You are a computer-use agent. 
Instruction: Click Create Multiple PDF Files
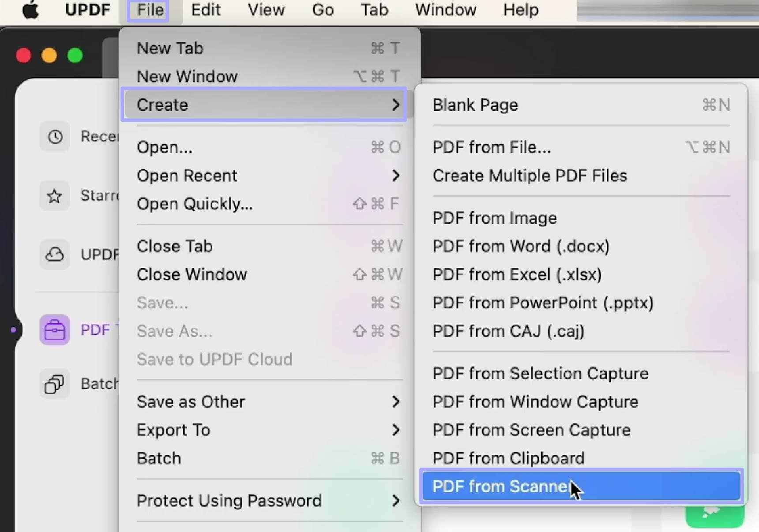point(530,175)
